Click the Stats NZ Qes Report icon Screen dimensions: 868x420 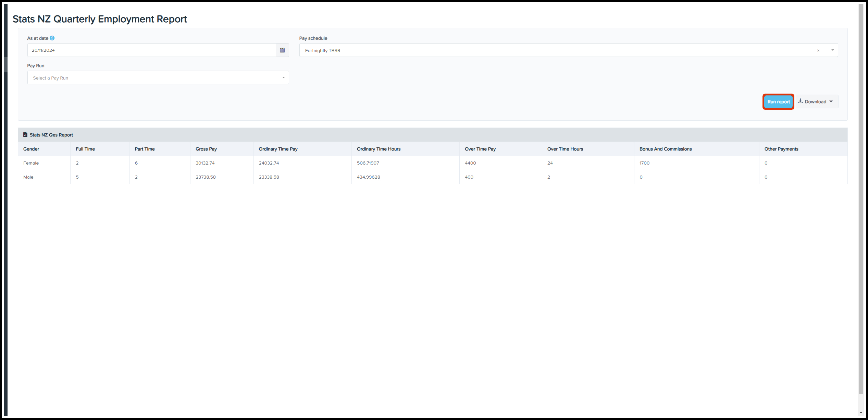coord(25,135)
